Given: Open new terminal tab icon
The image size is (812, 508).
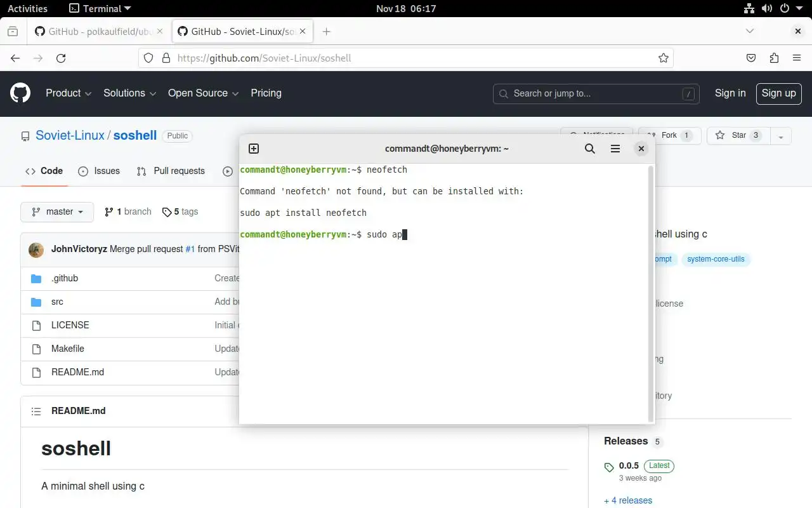Looking at the screenshot, I should coord(254,149).
